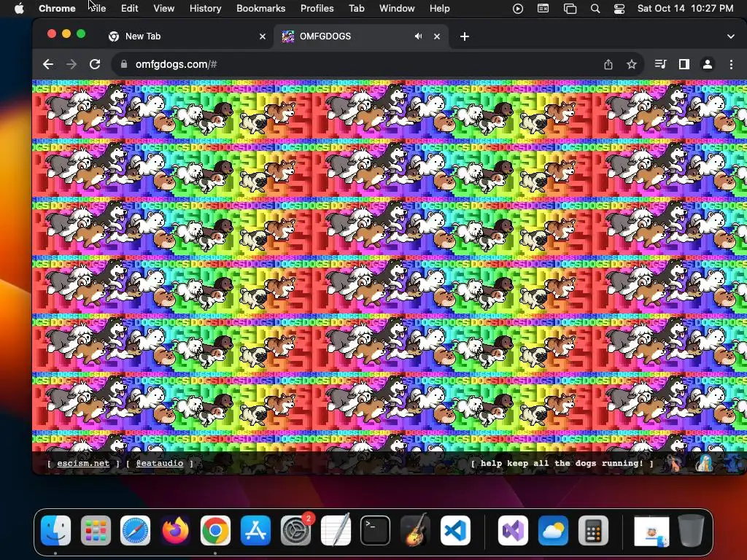The width and height of the screenshot is (747, 560).
Task: Open App Store from the Dock
Action: click(x=256, y=531)
